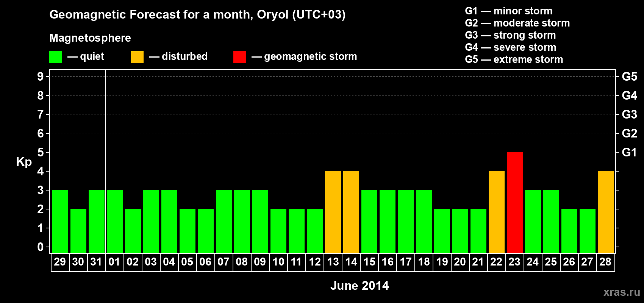Image resolution: width=644 pixels, height=303 pixels.
Task: Click date label 17 on the axis
Action: pyautogui.click(x=406, y=262)
